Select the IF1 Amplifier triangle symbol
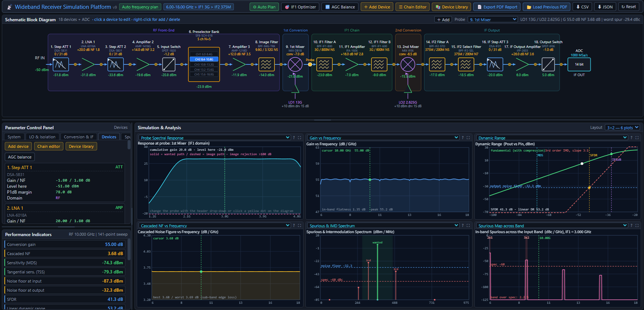The image size is (644, 310). [352, 64]
